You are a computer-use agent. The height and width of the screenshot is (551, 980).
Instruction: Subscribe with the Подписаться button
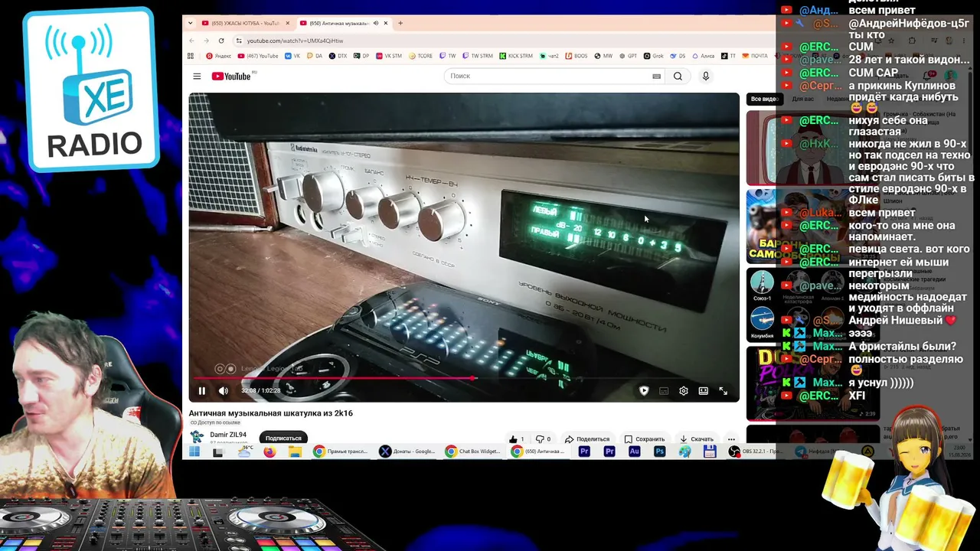pyautogui.click(x=283, y=439)
